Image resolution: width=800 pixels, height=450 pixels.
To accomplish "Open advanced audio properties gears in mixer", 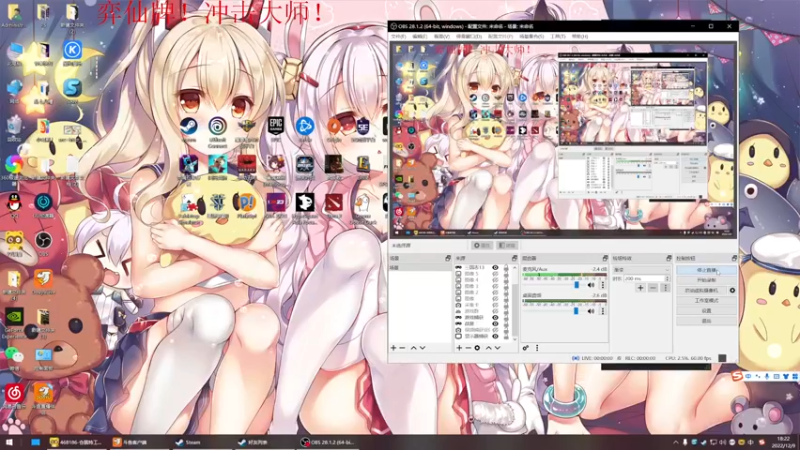I will (526, 348).
